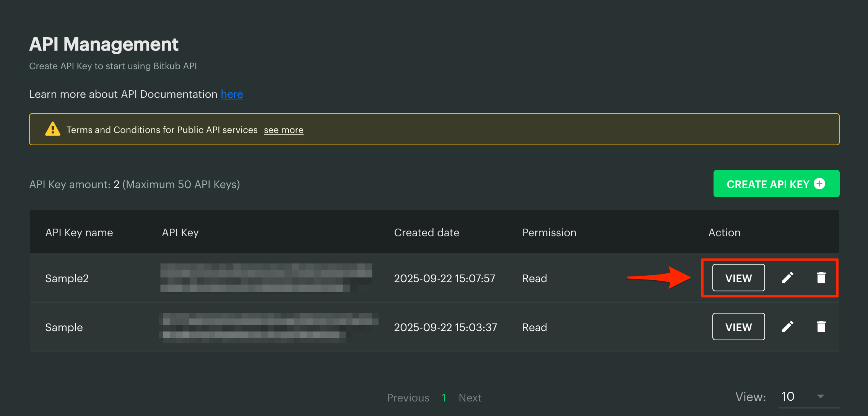Screen dimensions: 868x416
Task: Click the delete trash icon for Sample2
Action: [x=821, y=278]
